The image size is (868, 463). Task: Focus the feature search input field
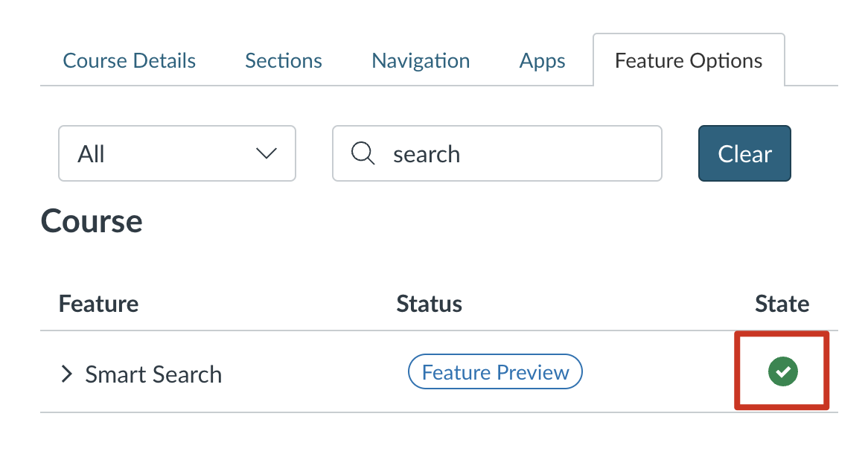(x=521, y=153)
